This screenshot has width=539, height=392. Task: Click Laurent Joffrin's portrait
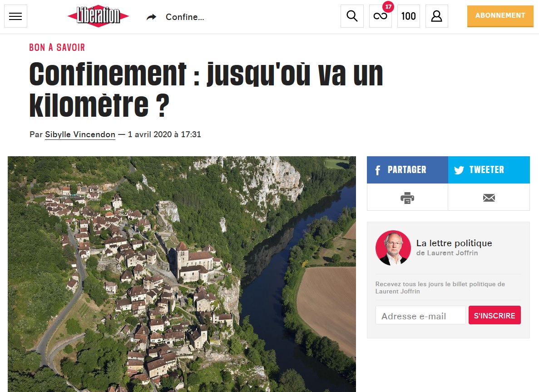(x=393, y=248)
